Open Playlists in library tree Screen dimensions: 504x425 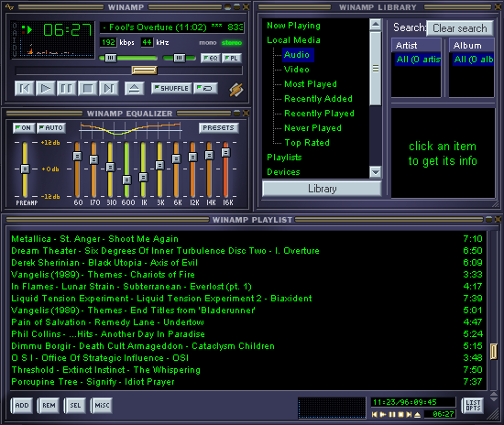[284, 158]
